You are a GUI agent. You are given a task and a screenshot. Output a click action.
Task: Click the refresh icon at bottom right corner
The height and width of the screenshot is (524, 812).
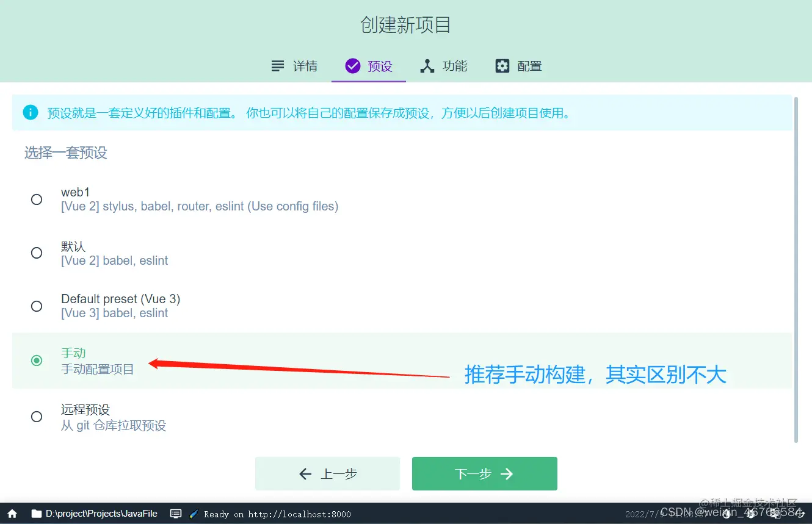(x=801, y=513)
